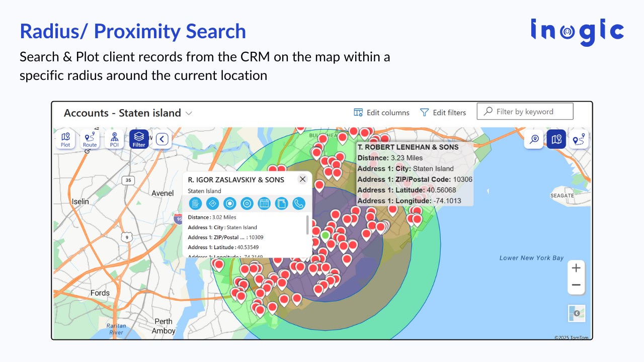Click the filled circle icon in popup
Screen dimensions: 644x362
229,203
